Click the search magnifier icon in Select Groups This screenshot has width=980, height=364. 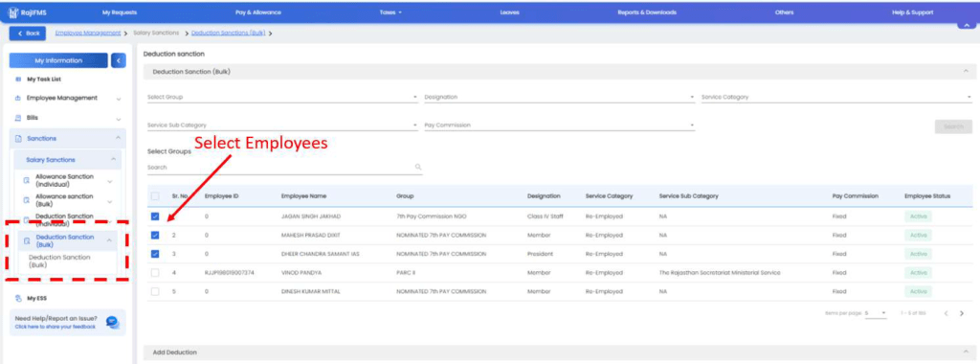(x=418, y=167)
